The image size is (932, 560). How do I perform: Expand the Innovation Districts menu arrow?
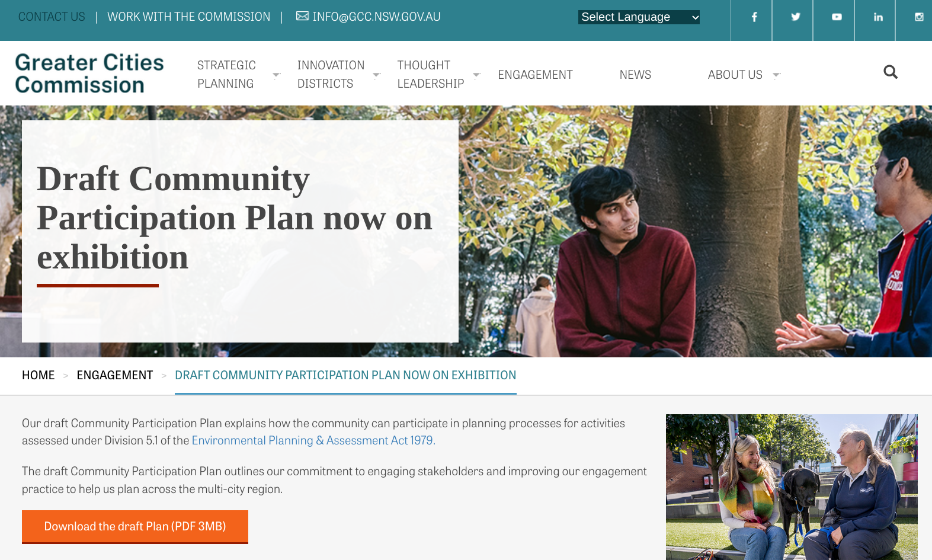pos(376,75)
